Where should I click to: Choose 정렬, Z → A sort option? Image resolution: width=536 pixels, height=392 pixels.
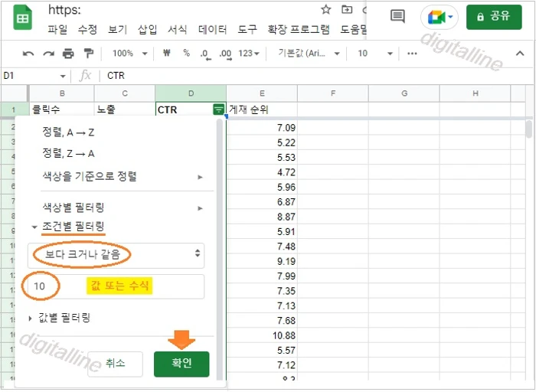(68, 153)
